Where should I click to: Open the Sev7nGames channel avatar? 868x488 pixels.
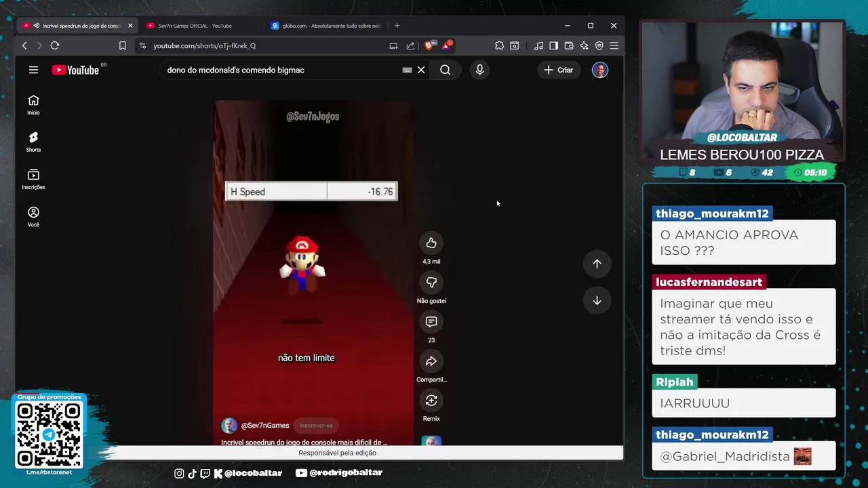[229, 426]
